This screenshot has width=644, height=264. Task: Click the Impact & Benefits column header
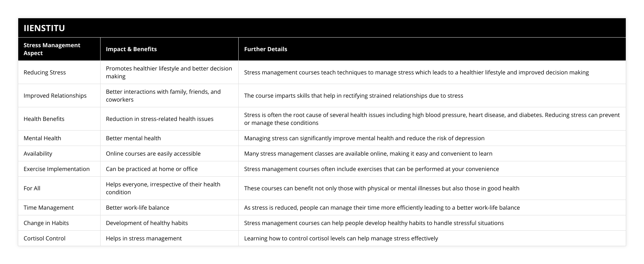[131, 49]
